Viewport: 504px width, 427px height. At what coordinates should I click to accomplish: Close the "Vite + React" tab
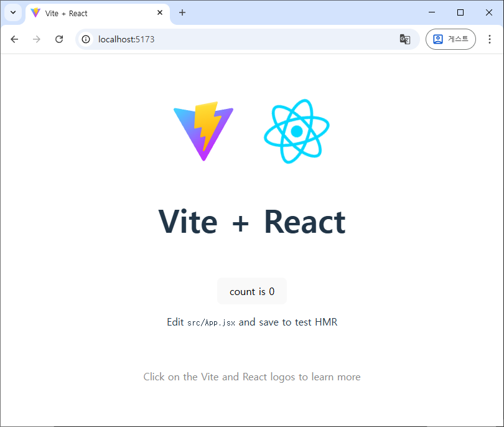pyautogui.click(x=160, y=12)
